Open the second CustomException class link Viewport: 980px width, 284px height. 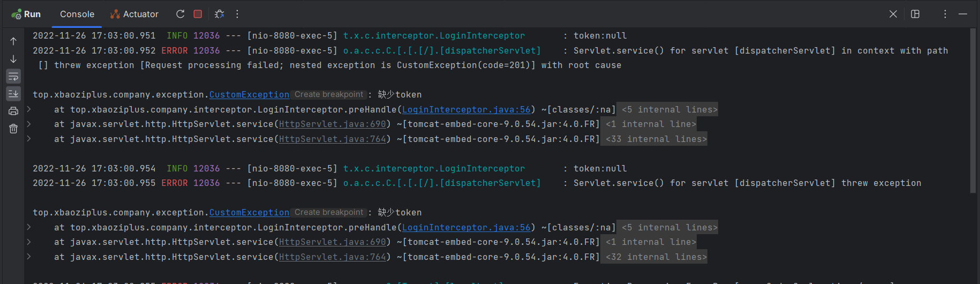pyautogui.click(x=249, y=213)
